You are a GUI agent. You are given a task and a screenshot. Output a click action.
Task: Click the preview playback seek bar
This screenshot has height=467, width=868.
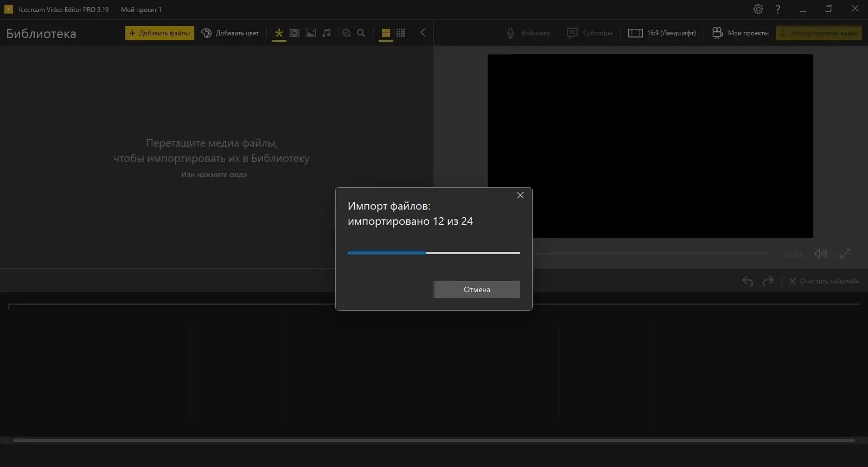[x=651, y=254]
